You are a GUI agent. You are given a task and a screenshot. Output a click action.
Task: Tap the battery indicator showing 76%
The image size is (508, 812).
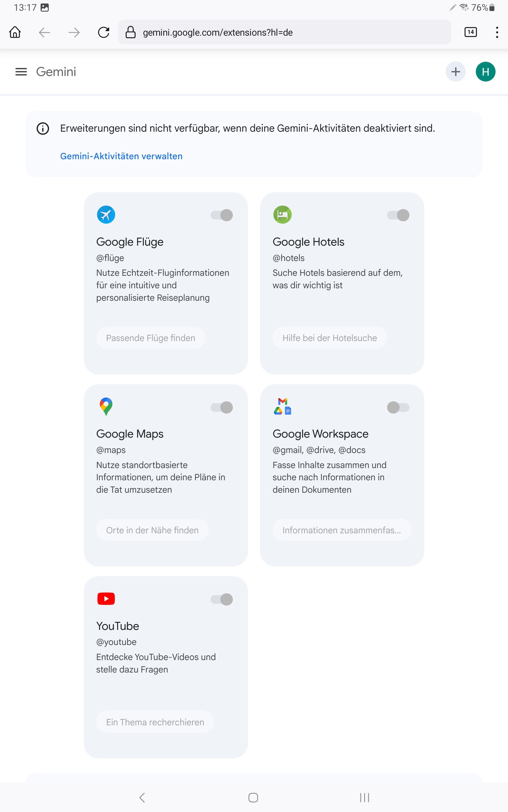483,7
